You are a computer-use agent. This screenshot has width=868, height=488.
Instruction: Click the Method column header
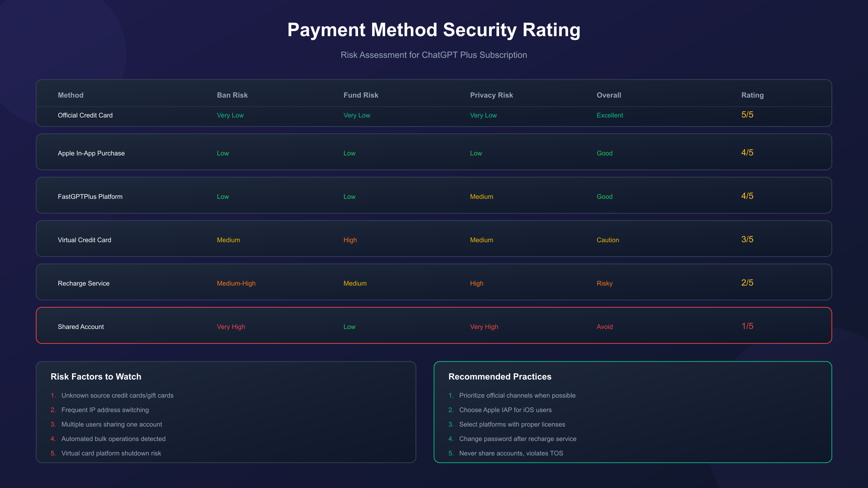[x=71, y=95]
